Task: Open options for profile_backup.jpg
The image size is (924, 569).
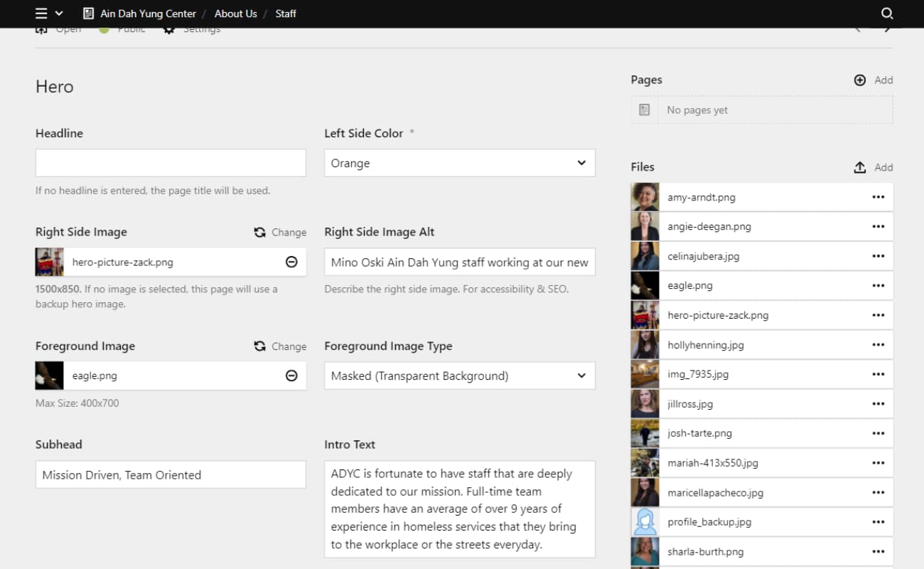Action: (878, 522)
